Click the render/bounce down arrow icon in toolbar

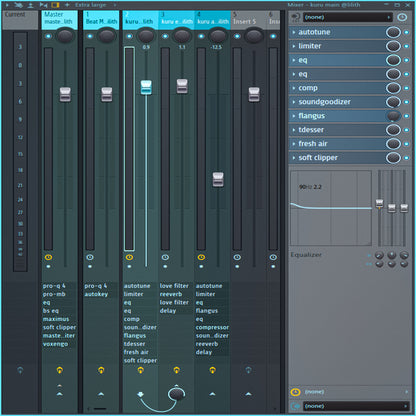pyautogui.click(x=31, y=5)
